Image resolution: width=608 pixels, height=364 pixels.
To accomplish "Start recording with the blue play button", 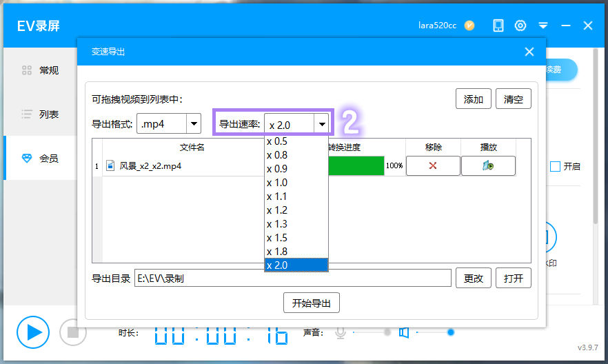I will [33, 332].
